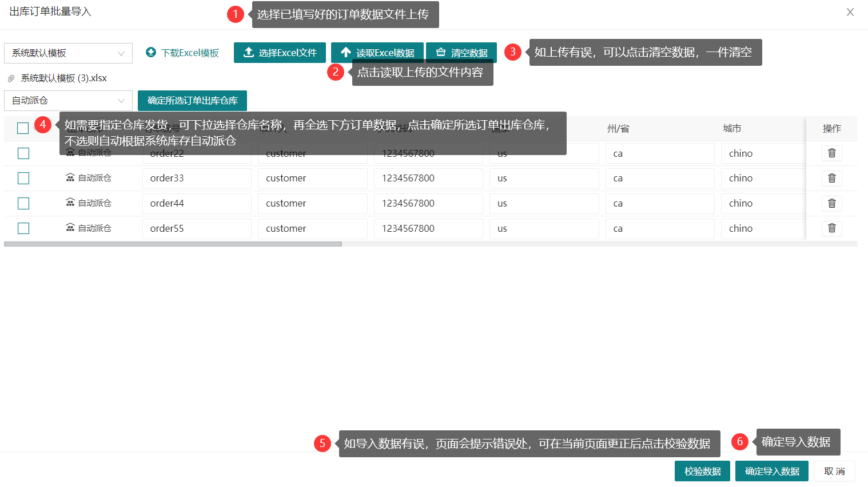Close the 出库订单批量导入 dialog with X
The width and height of the screenshot is (868, 487).
[850, 12]
